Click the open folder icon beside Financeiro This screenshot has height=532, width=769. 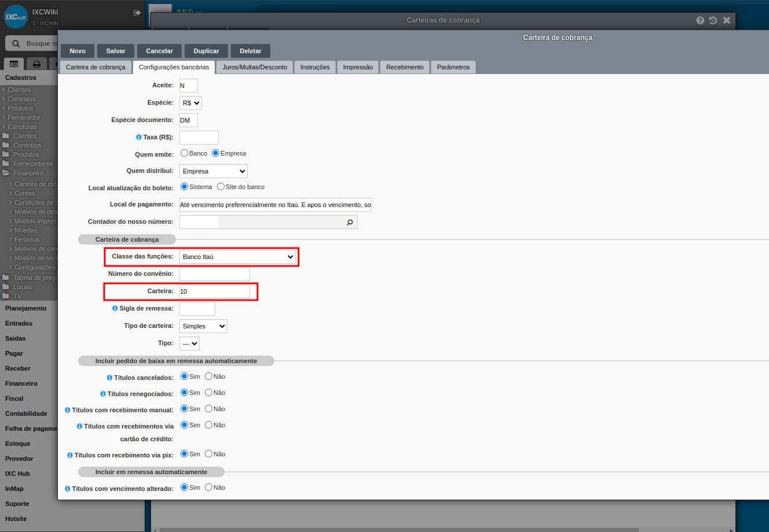pyautogui.click(x=6, y=173)
